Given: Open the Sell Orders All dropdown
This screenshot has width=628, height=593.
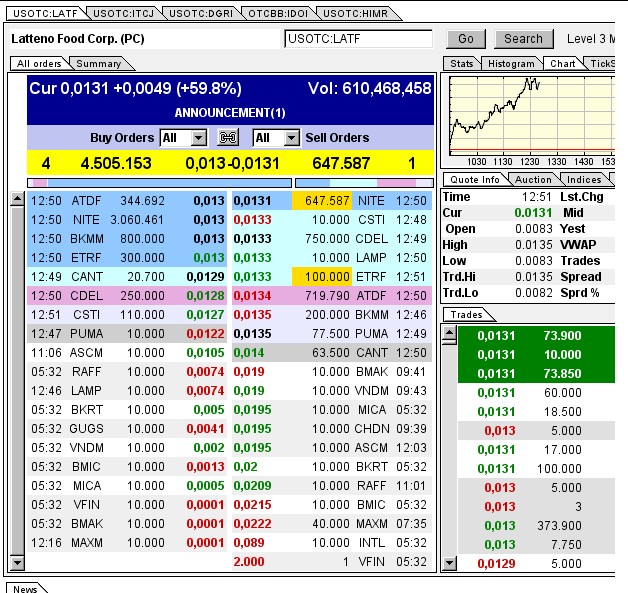Looking at the screenshot, I should pos(276,138).
